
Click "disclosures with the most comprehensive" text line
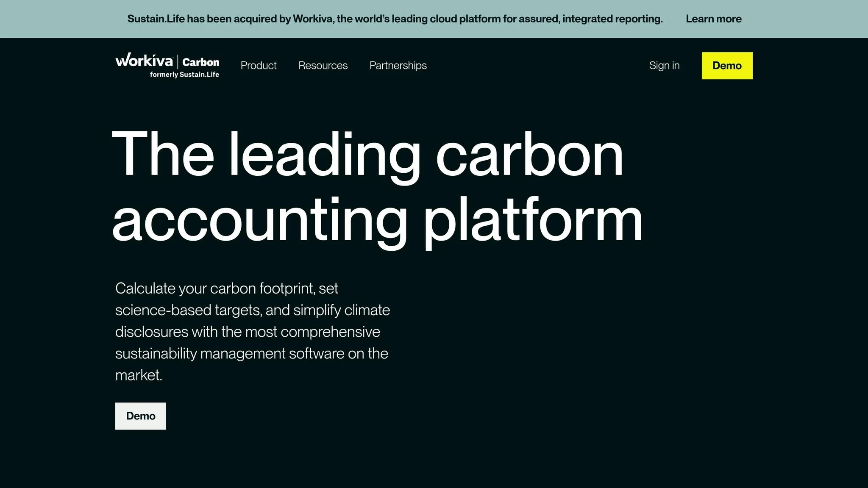coord(248,332)
